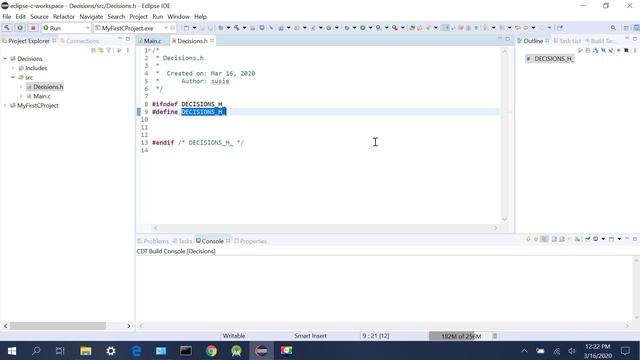Click the Build hammer launch button

pos(7,28)
